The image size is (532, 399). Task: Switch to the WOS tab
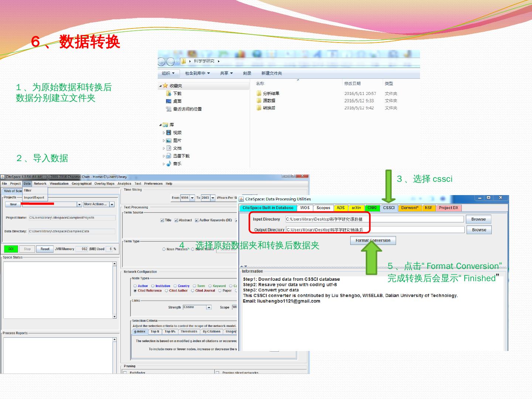305,208
